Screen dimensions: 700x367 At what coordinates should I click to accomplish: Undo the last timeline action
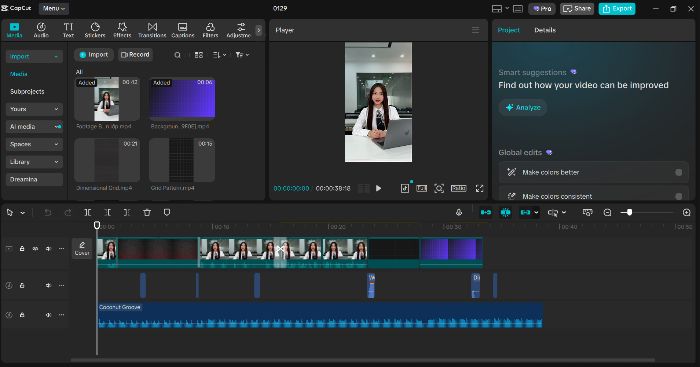(x=48, y=213)
